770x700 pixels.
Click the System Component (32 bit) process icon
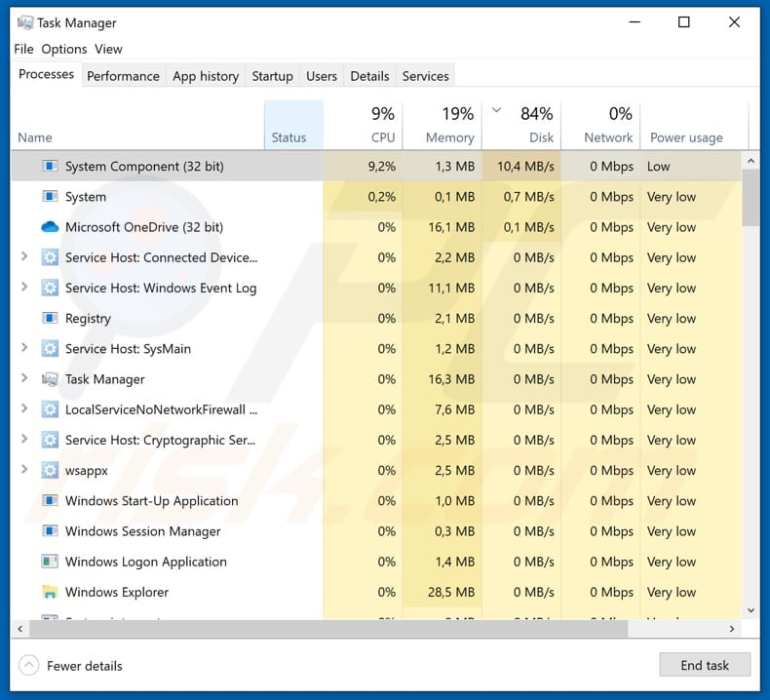[50, 166]
